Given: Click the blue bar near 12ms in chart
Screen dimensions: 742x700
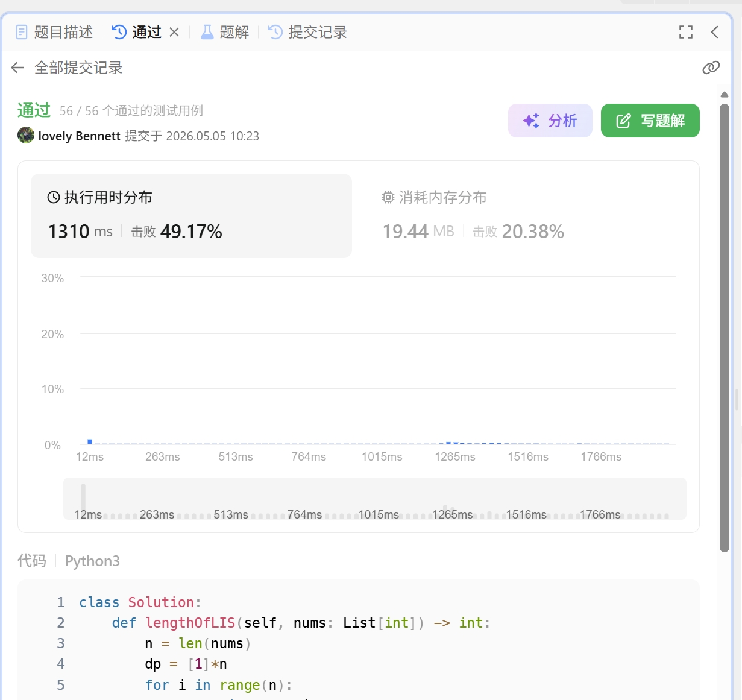Looking at the screenshot, I should click(90, 441).
